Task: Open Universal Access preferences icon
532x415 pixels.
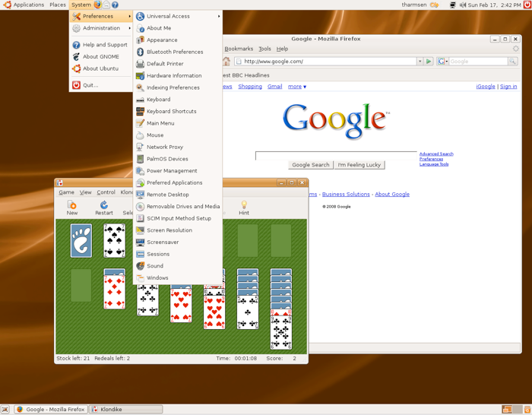Action: [140, 16]
